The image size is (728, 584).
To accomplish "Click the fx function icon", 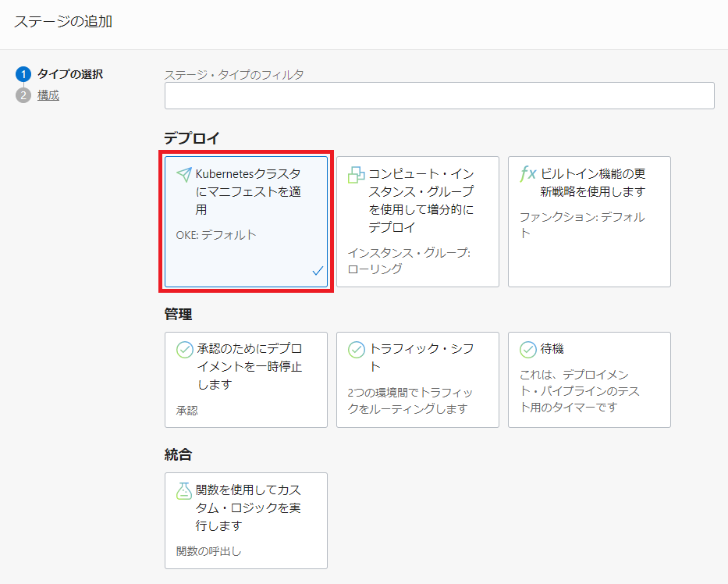I will click(x=528, y=174).
